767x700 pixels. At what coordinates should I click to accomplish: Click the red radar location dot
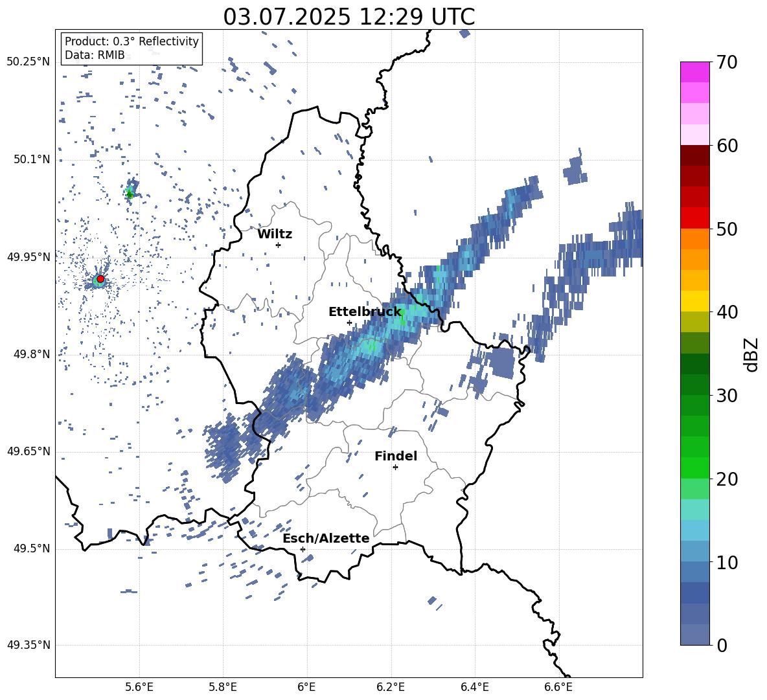coord(100,279)
